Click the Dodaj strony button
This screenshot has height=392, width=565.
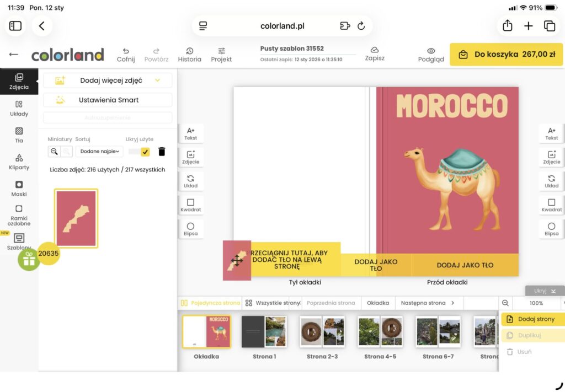coord(532,319)
